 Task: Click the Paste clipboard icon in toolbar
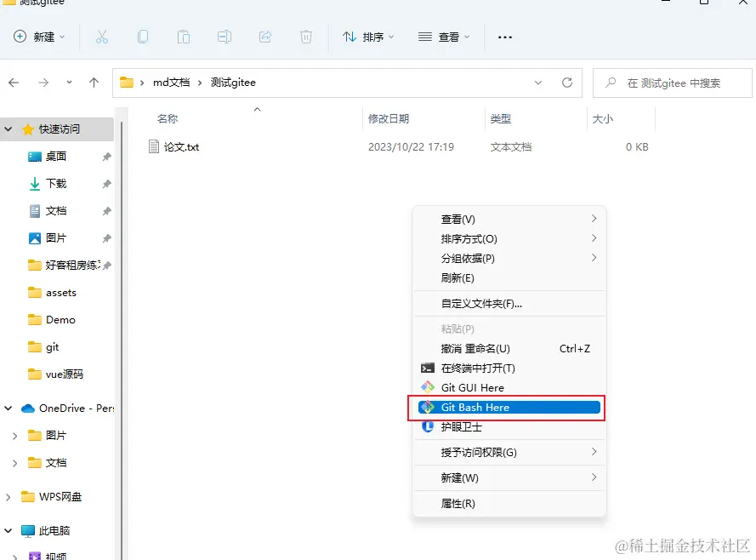183,37
